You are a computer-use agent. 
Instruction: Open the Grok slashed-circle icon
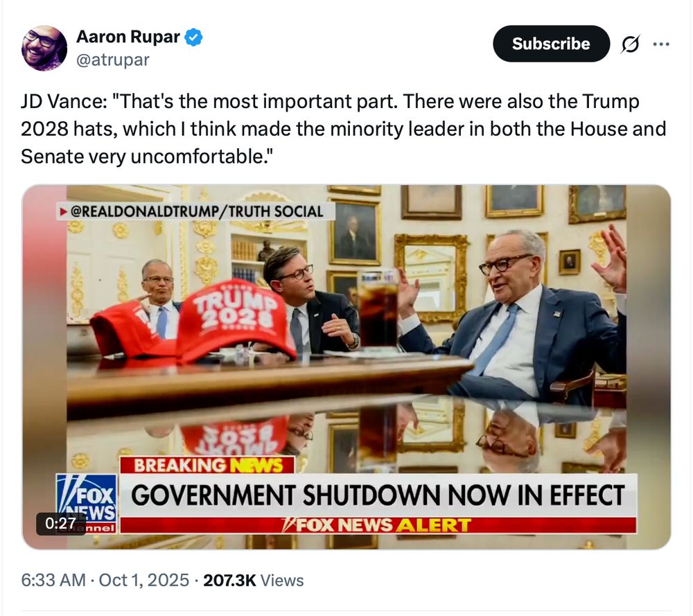pyautogui.click(x=630, y=44)
